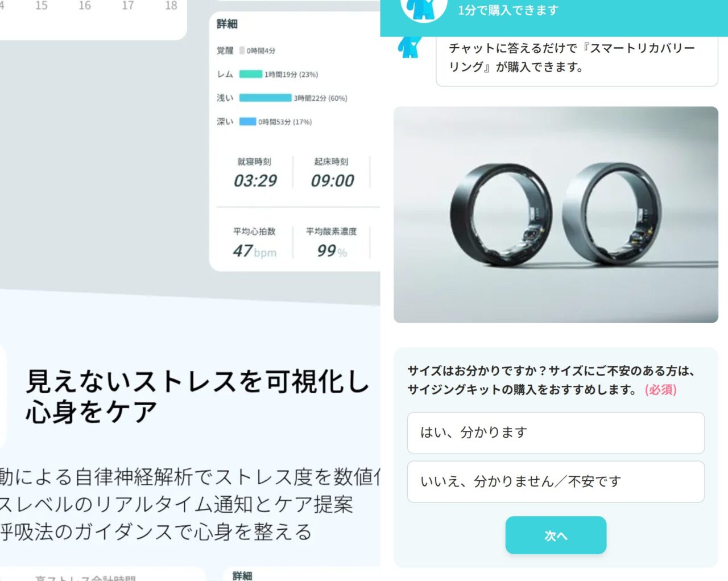
Task: Click the chat message about スマートリカバリーリング
Action: tap(577, 58)
